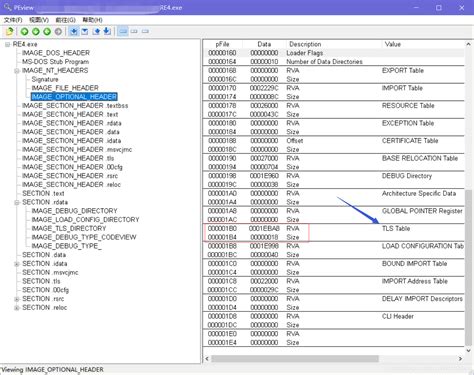Viewport: 474px width, 375px height.
Task: Select IMAGE_SECTION_HEADER .tls entry
Action: tap(68, 158)
